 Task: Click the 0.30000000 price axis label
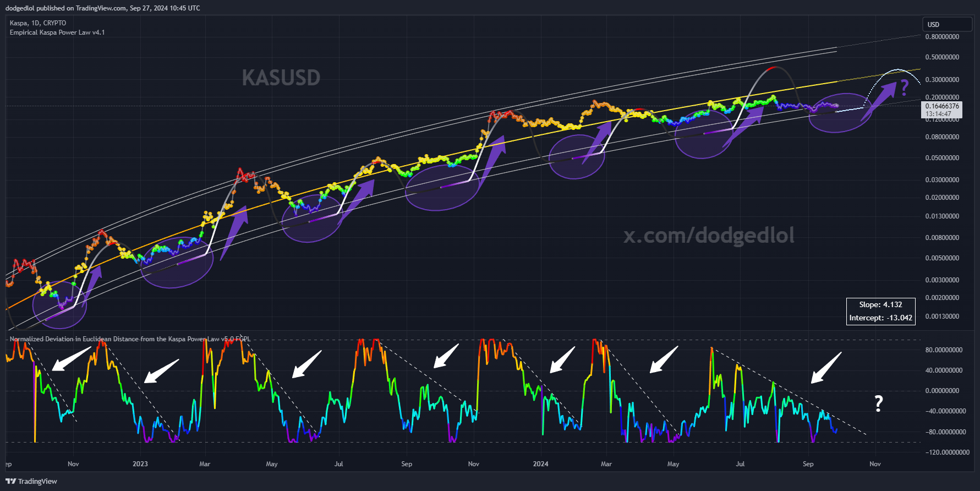[x=942, y=80]
